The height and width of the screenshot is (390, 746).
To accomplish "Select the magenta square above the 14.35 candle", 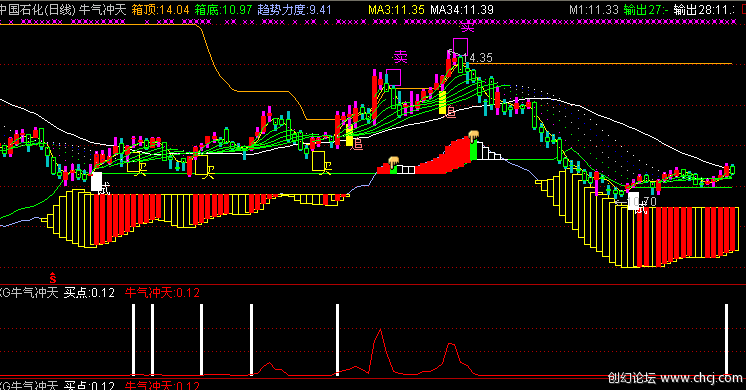I will [460, 47].
